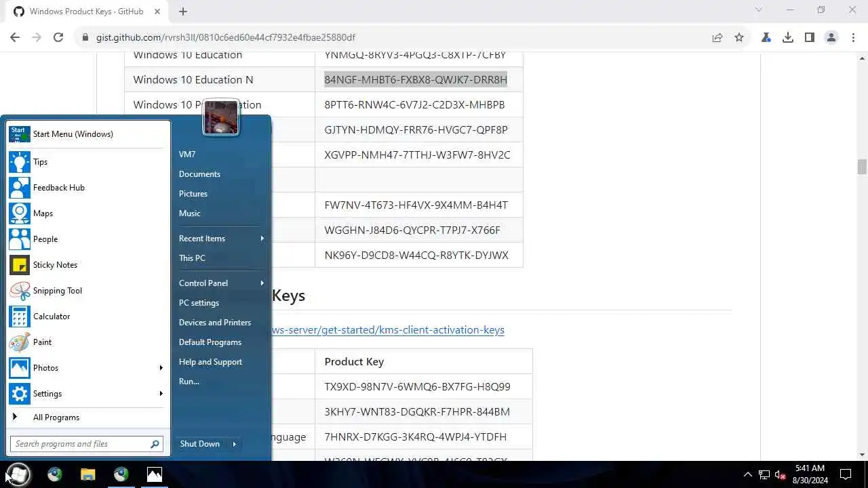The image size is (868, 488).
Task: Bookmark this tab with the star icon
Action: click(x=739, y=37)
